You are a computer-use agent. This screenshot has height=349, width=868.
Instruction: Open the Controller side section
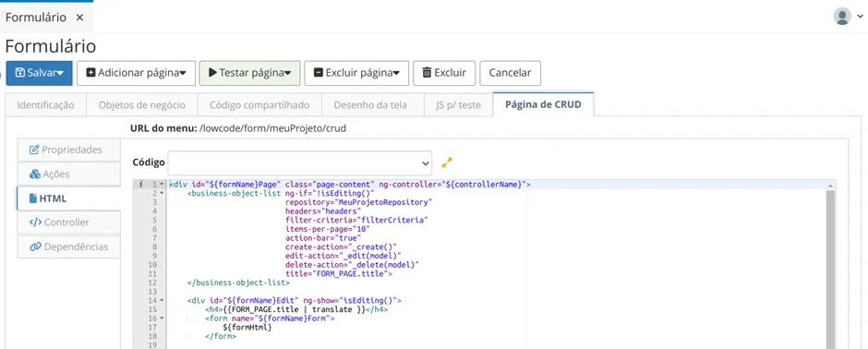tap(68, 223)
